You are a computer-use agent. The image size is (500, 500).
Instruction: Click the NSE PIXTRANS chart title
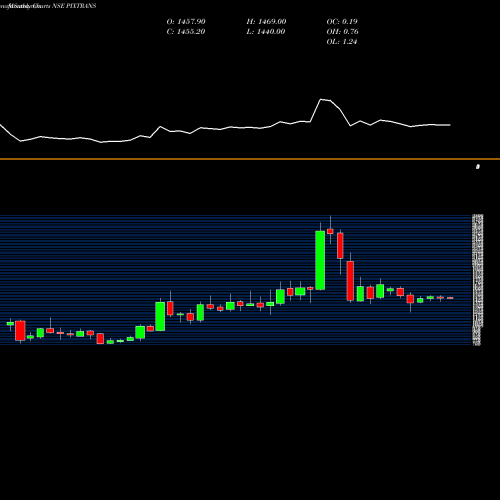click(74, 6)
